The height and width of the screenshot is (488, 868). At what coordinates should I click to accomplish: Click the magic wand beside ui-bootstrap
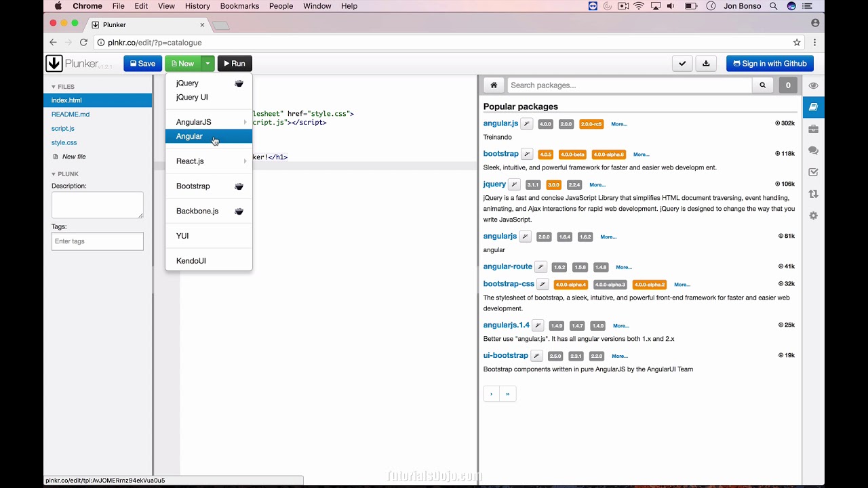pos(536,356)
